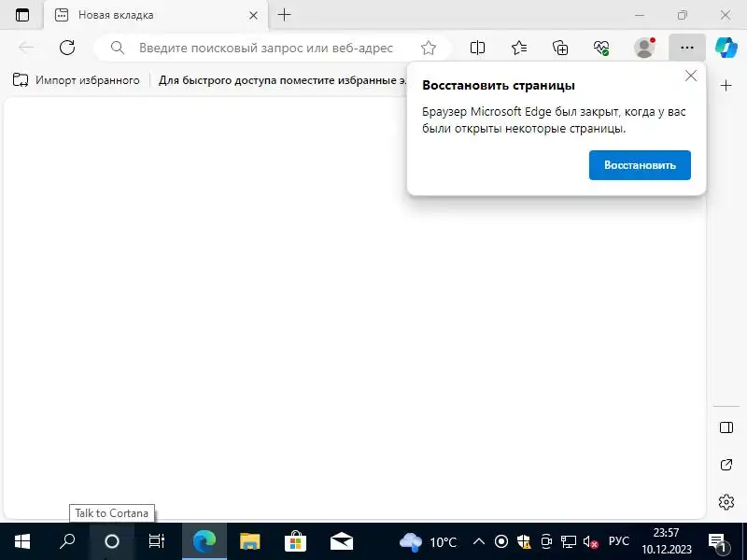Viewport: 747px width, 560px height.
Task: Reload the current page
Action: click(x=67, y=48)
